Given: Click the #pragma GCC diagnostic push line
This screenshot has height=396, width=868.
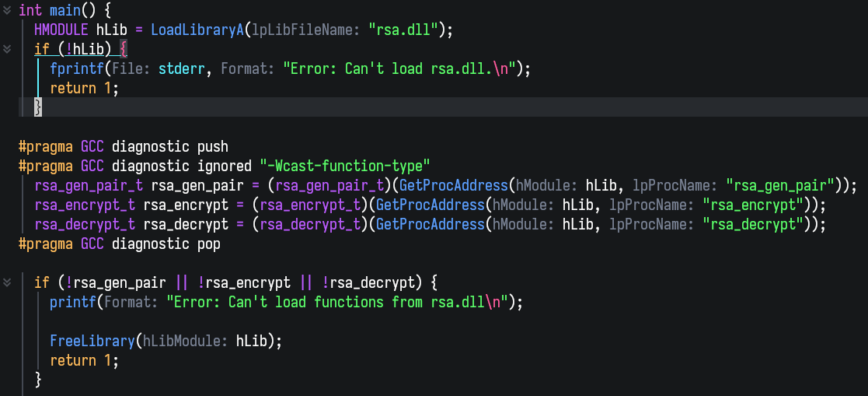Looking at the screenshot, I should tap(123, 147).
